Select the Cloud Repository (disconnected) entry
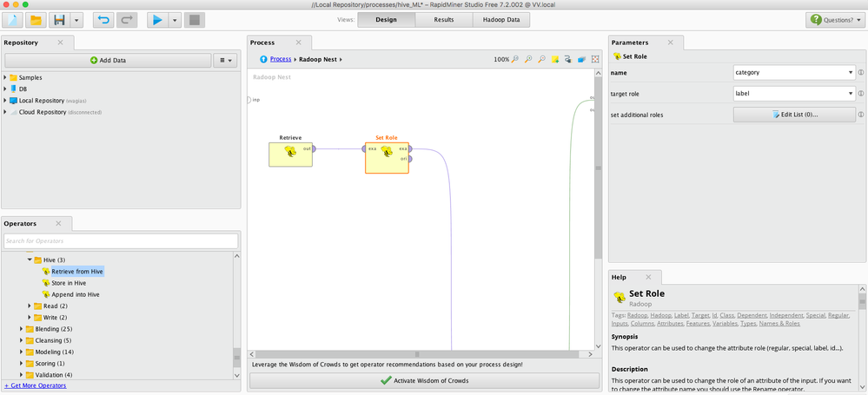This screenshot has width=868, height=395. [x=56, y=112]
